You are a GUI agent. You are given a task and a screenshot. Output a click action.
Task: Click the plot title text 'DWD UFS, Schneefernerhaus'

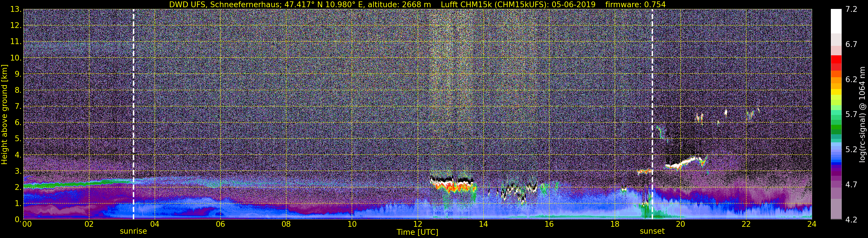click(224, 4)
